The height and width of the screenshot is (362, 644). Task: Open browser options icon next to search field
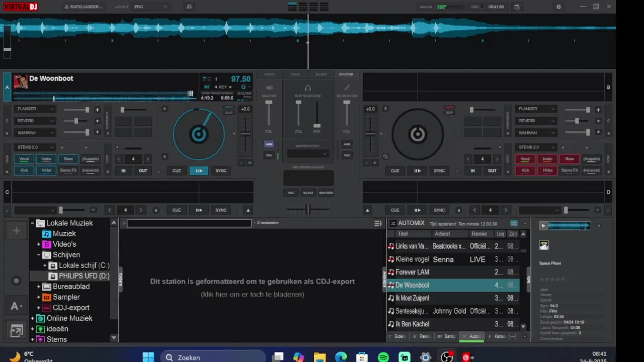click(x=378, y=223)
